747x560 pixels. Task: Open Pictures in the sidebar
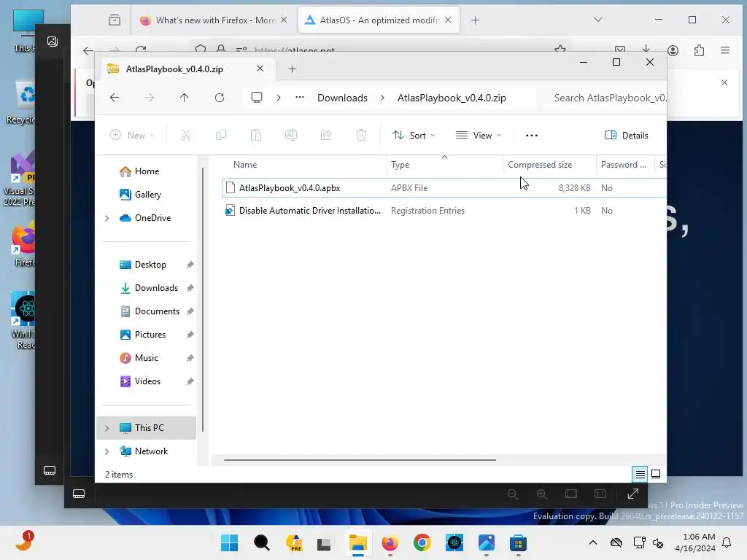[150, 334]
